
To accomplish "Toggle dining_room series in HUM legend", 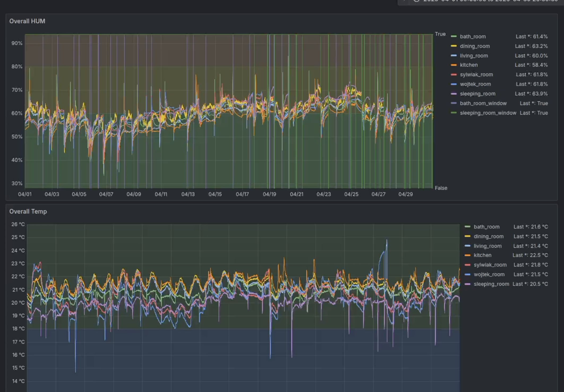I will tap(475, 46).
